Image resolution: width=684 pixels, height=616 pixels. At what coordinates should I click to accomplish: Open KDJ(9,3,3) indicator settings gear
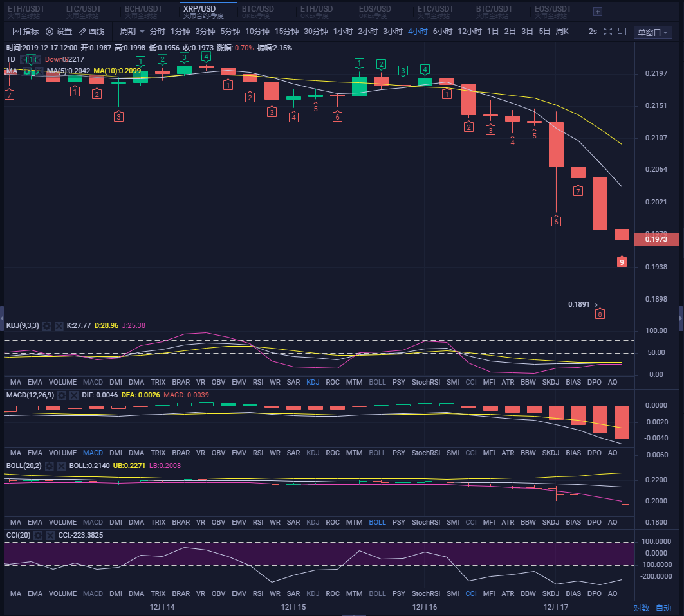[x=46, y=326]
